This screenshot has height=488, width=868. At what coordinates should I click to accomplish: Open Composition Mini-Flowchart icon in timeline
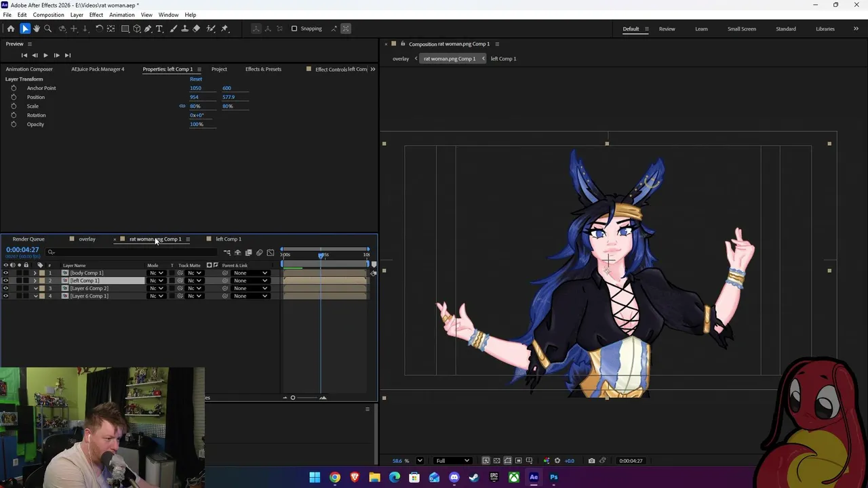point(227,253)
